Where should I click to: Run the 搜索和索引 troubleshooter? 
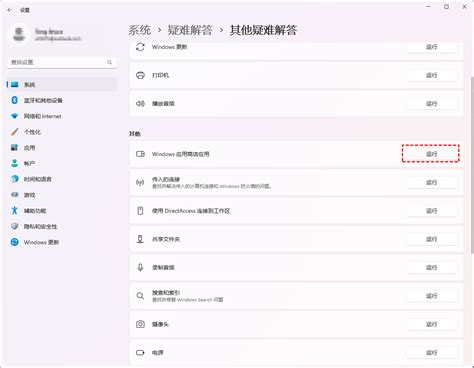(432, 296)
